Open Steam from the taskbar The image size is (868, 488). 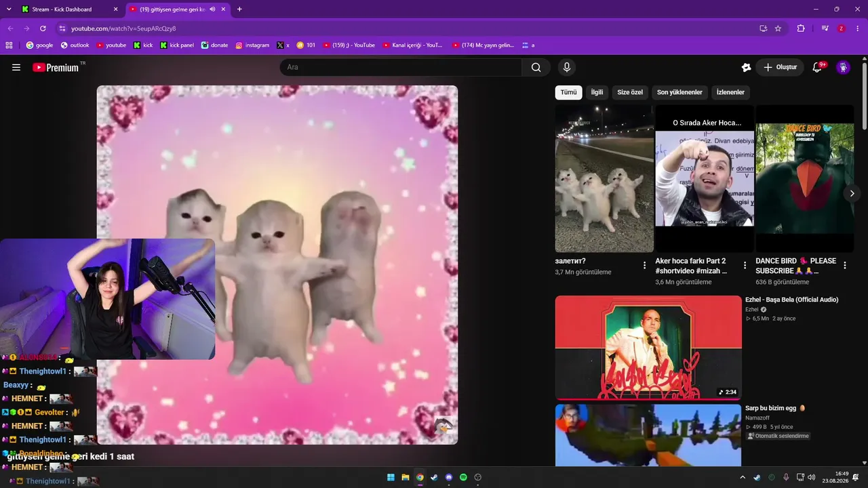(x=434, y=477)
